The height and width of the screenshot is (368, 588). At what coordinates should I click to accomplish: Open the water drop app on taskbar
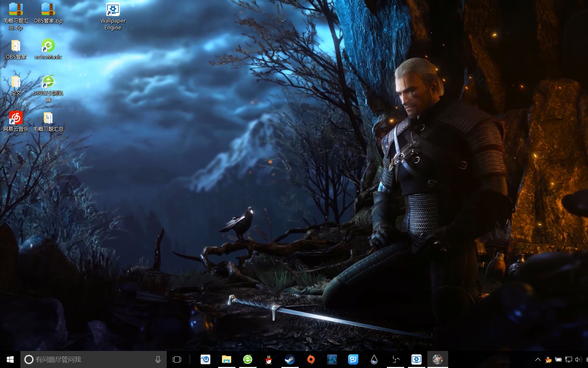click(374, 359)
